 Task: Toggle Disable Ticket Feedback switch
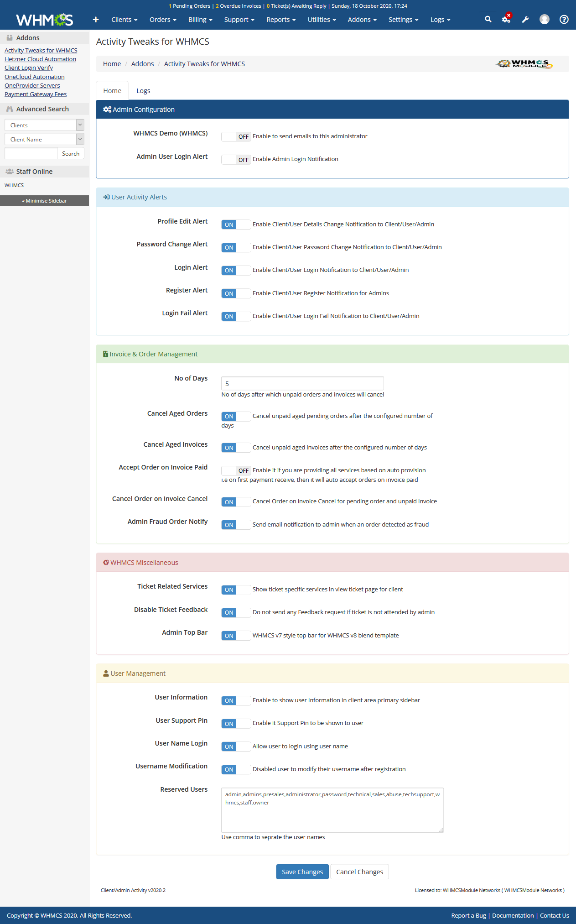[236, 612]
